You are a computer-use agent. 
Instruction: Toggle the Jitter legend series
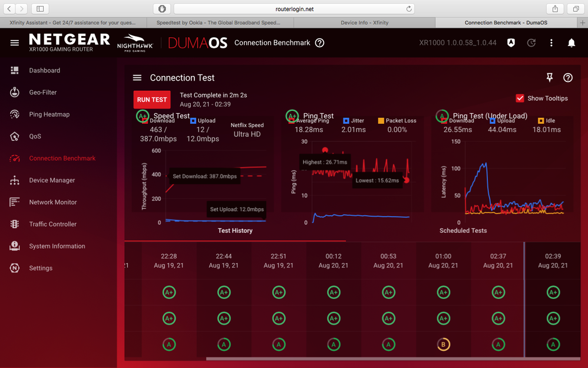354,120
